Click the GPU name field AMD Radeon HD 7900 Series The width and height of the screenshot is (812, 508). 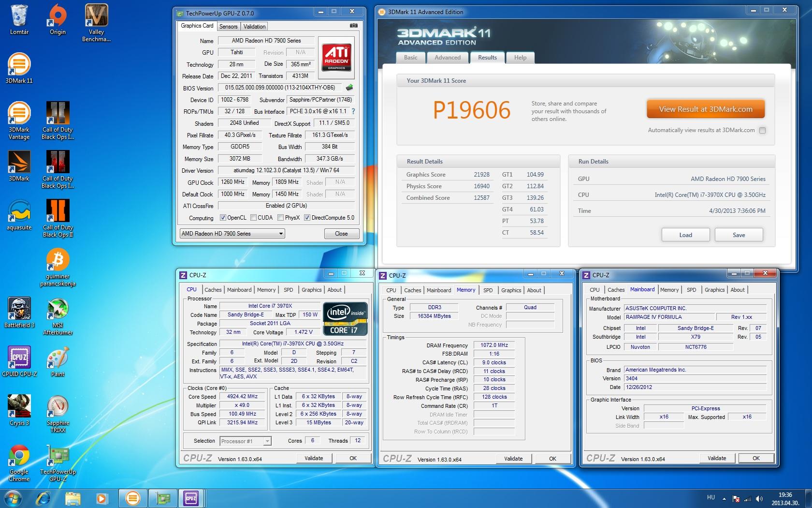point(266,41)
